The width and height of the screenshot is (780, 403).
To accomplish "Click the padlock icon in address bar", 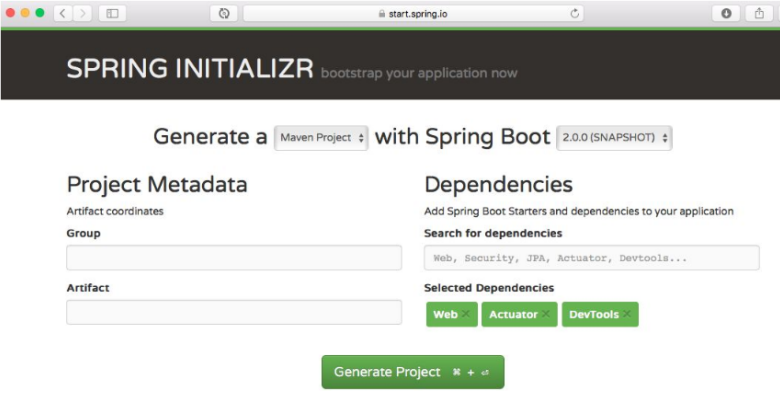I will pos(382,14).
